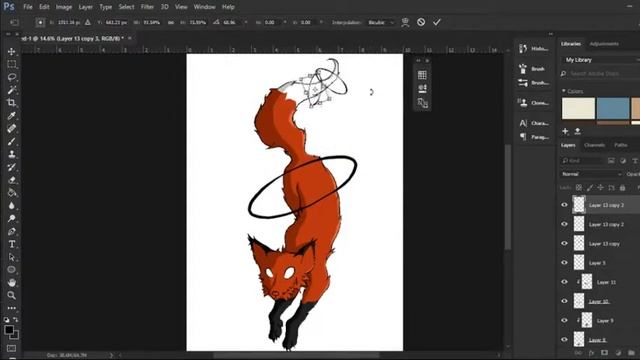
Task: Select the Crop tool
Action: click(11, 102)
